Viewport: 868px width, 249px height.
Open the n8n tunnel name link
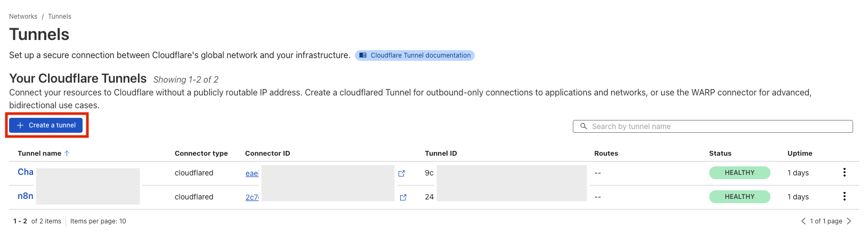coord(26,196)
